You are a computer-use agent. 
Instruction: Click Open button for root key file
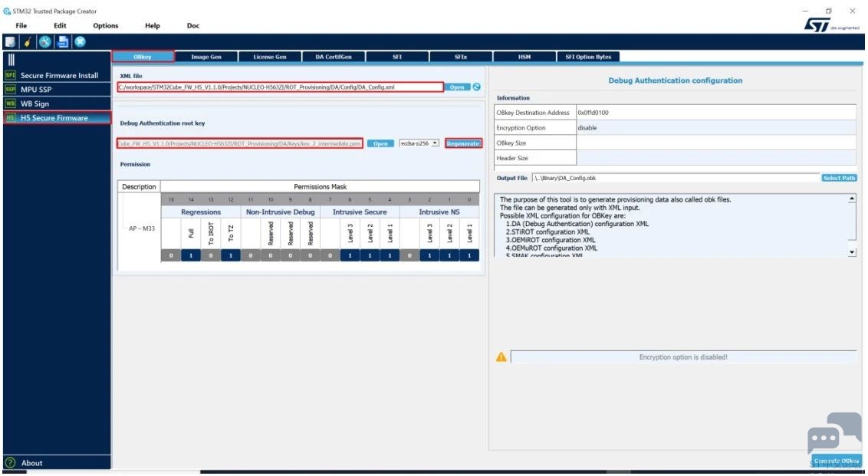click(x=380, y=143)
